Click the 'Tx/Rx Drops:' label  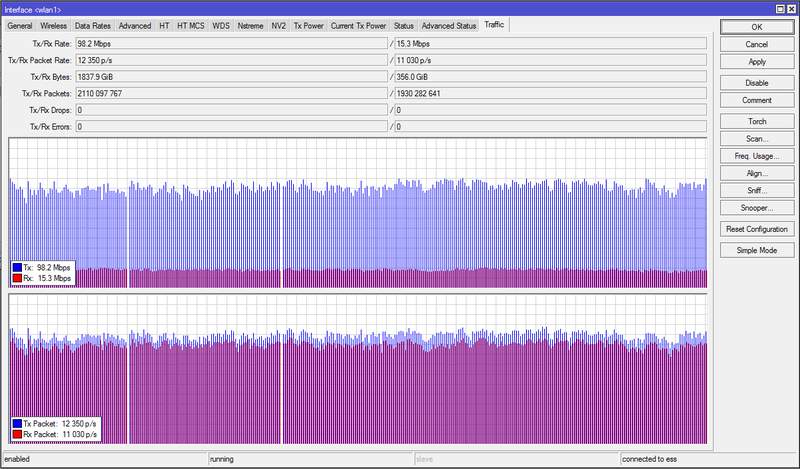50,110
